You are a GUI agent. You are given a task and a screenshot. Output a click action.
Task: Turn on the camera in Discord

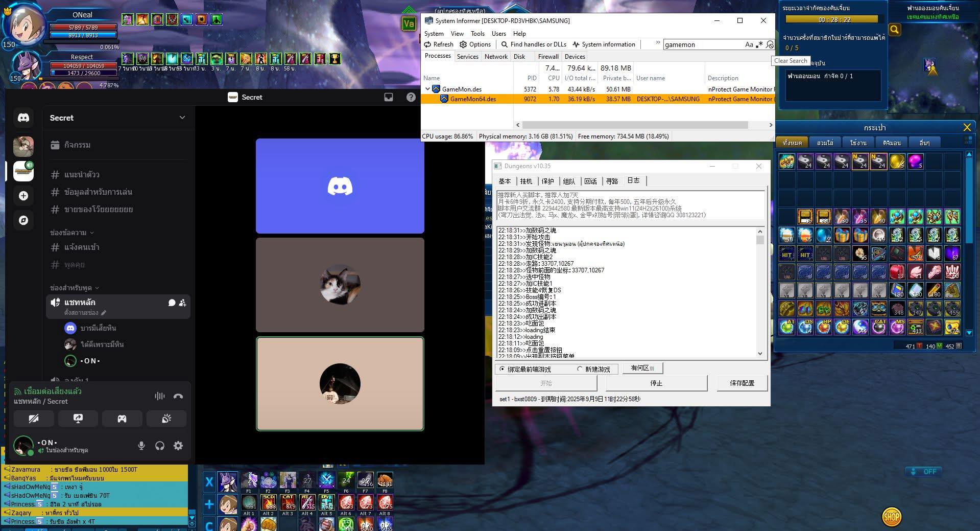pos(34,419)
